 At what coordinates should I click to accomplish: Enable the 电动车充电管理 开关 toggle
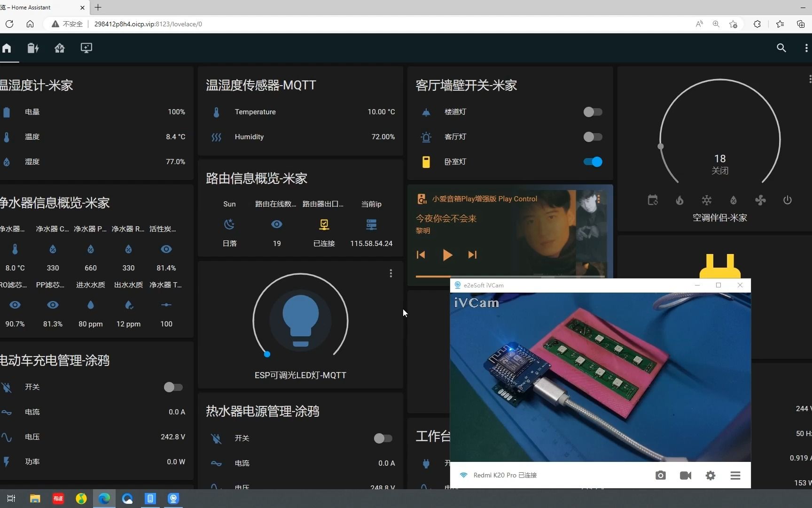point(173,387)
